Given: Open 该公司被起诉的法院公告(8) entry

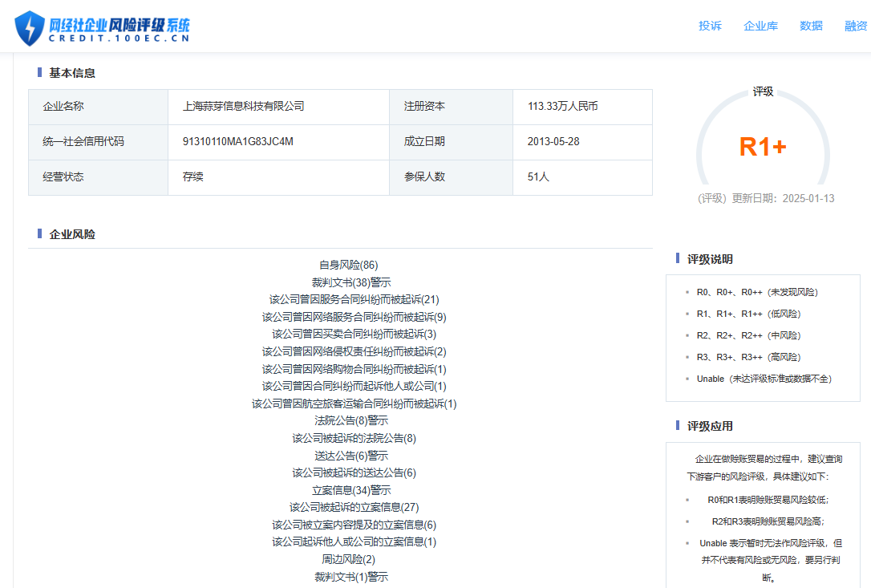Looking at the screenshot, I should (x=354, y=438).
